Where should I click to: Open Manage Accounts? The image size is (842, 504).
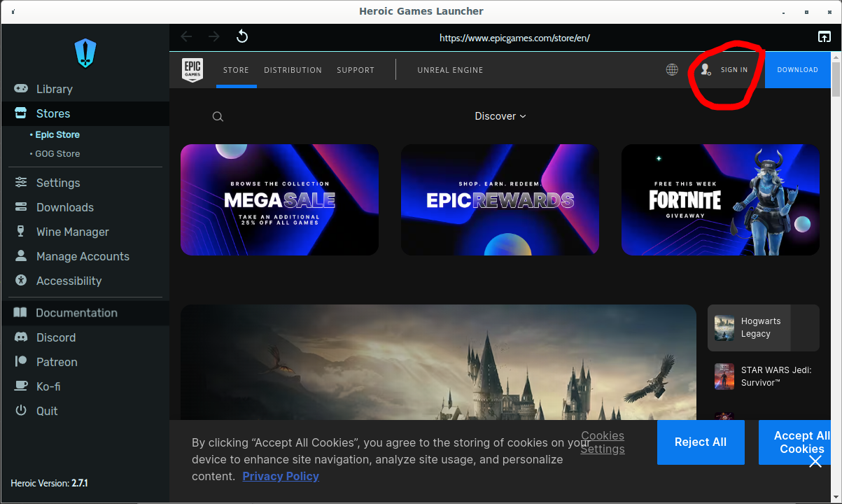pos(83,256)
